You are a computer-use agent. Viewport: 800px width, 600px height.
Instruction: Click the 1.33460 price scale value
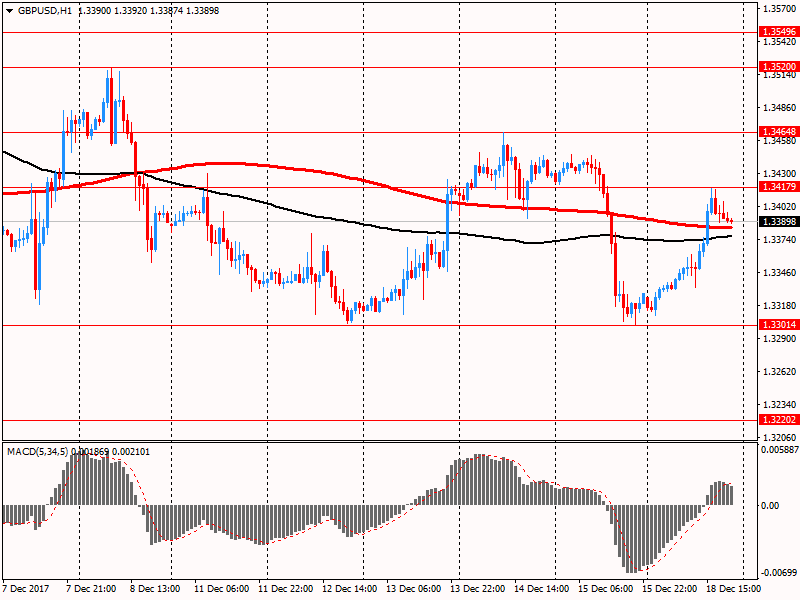[x=780, y=272]
